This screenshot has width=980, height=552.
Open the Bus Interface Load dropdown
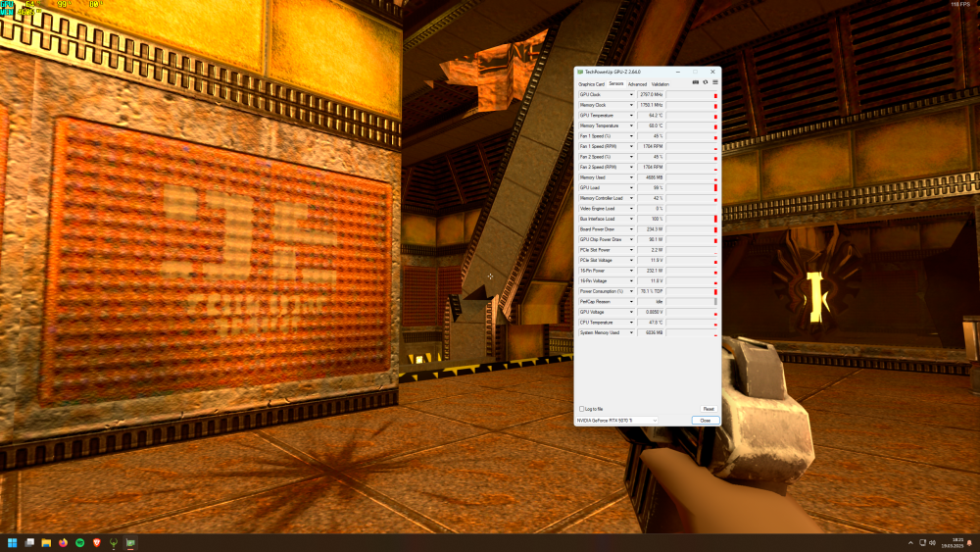click(631, 219)
